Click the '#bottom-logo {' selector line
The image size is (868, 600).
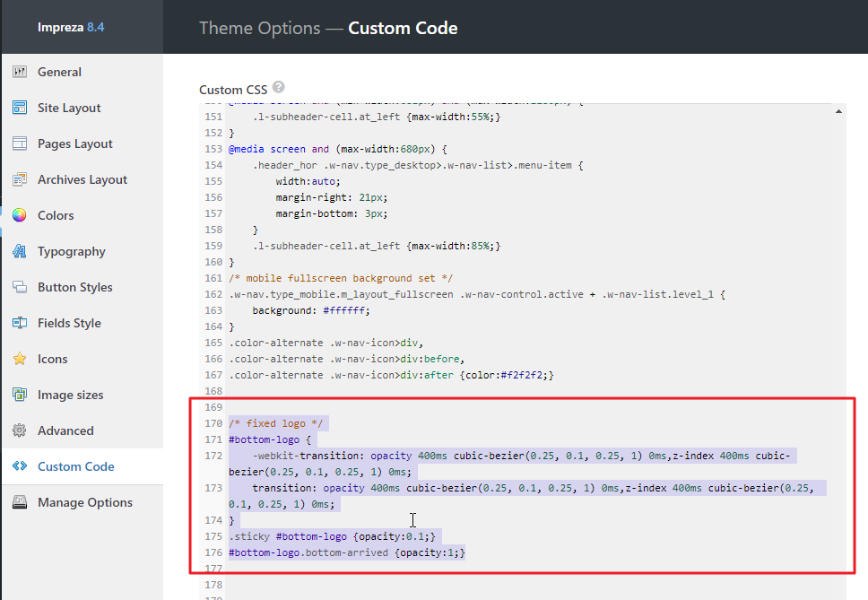(x=270, y=439)
